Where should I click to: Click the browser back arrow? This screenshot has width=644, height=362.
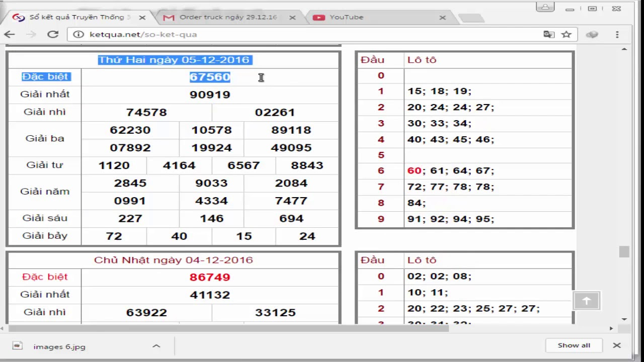tap(10, 34)
